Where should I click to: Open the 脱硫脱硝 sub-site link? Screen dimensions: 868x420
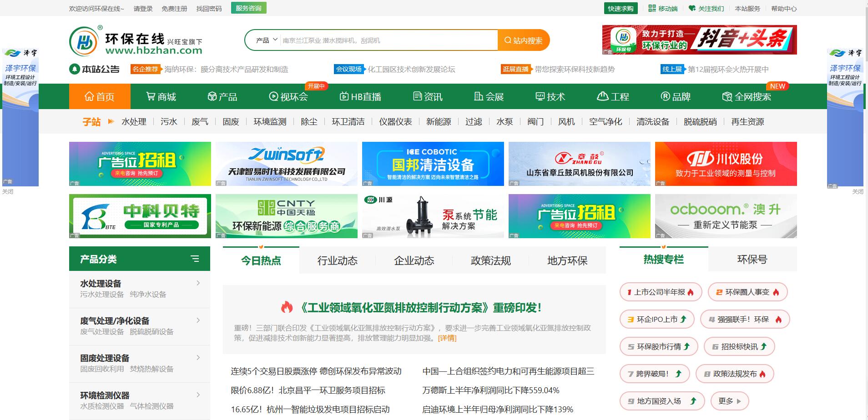click(x=700, y=121)
